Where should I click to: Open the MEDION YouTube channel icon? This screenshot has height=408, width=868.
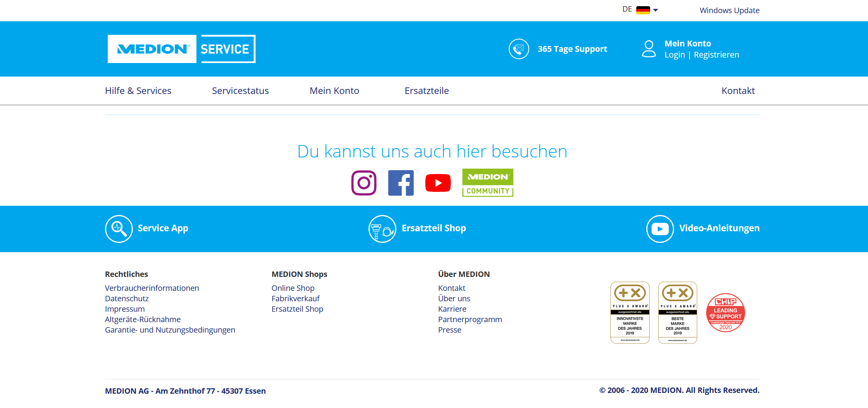pyautogui.click(x=438, y=183)
